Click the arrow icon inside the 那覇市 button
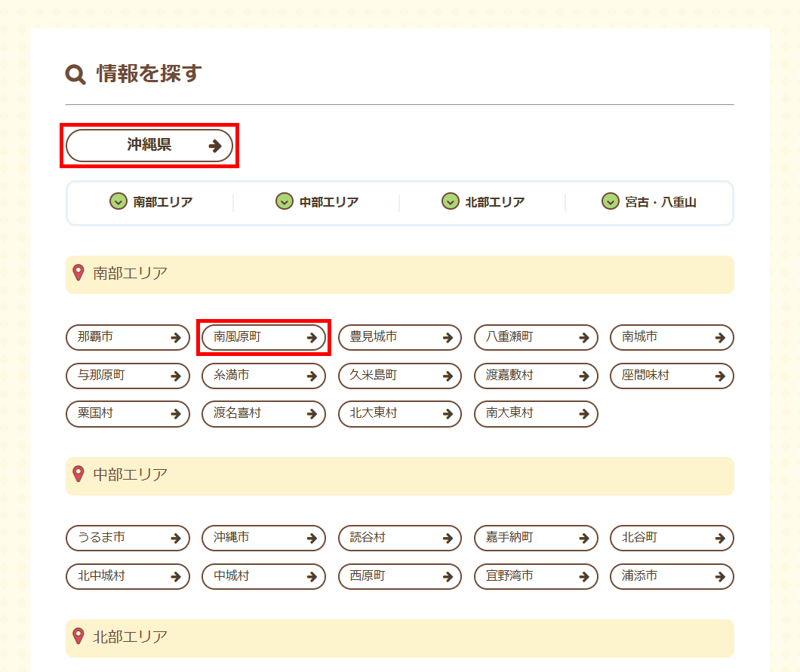Image resolution: width=800 pixels, height=672 pixels. pos(176,338)
